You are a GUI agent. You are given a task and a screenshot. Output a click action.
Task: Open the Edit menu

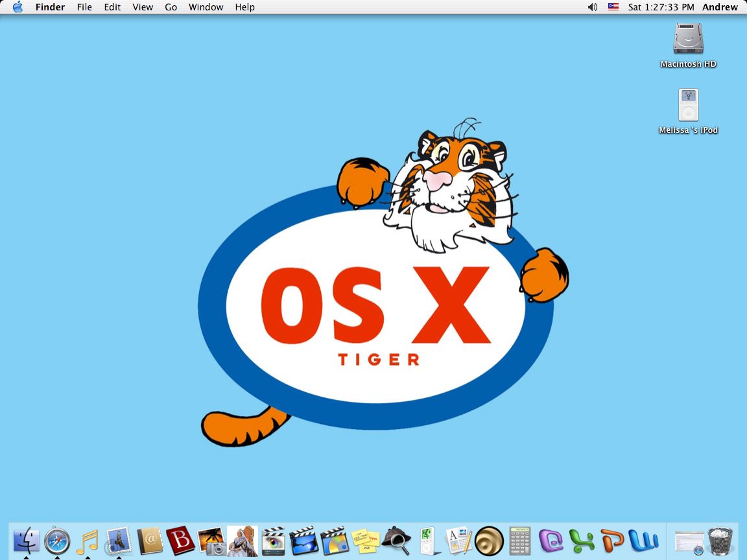point(112,7)
